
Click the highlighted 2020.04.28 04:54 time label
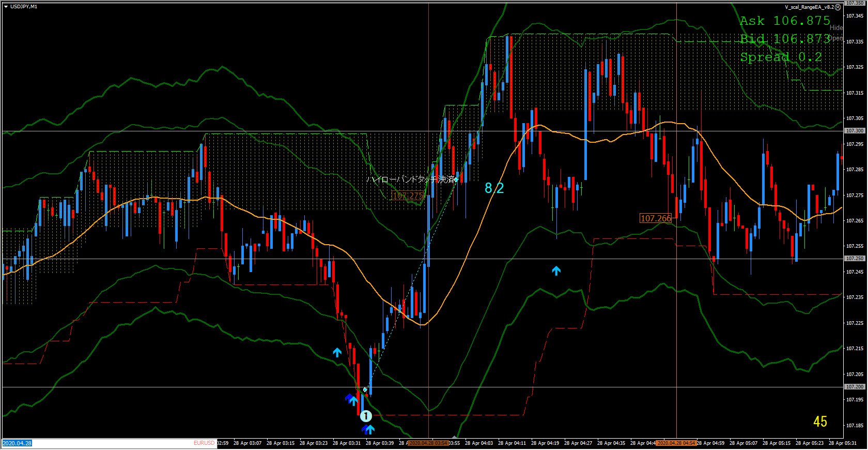point(676,443)
